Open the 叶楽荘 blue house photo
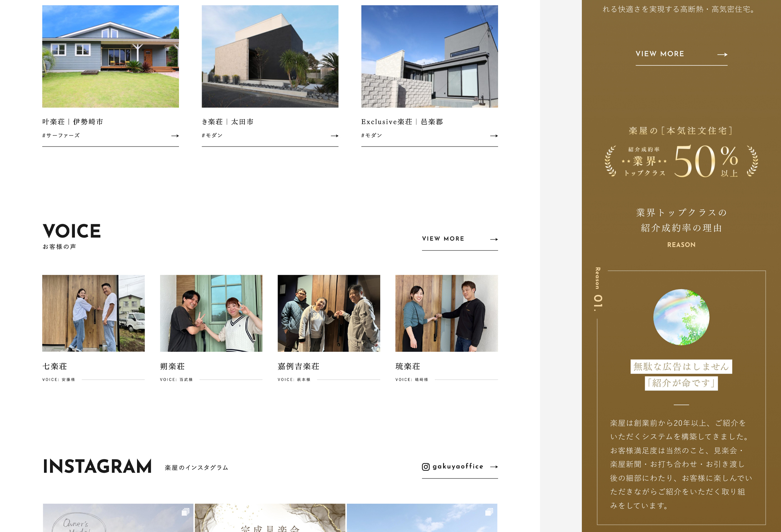The image size is (781, 532). coord(110,56)
